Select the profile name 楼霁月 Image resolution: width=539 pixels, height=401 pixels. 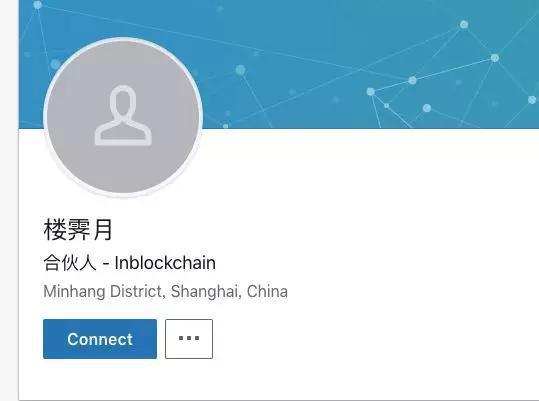(x=78, y=230)
